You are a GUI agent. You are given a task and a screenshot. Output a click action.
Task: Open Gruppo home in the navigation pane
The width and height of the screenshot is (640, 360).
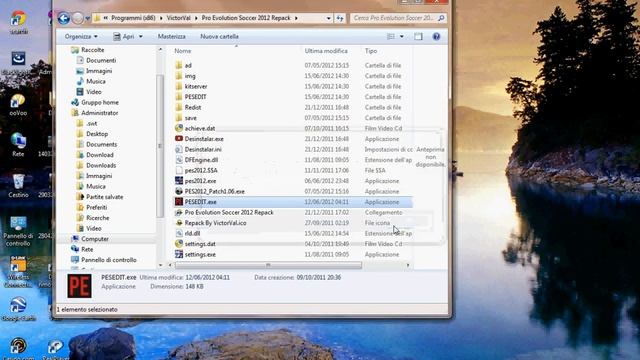[x=100, y=102]
